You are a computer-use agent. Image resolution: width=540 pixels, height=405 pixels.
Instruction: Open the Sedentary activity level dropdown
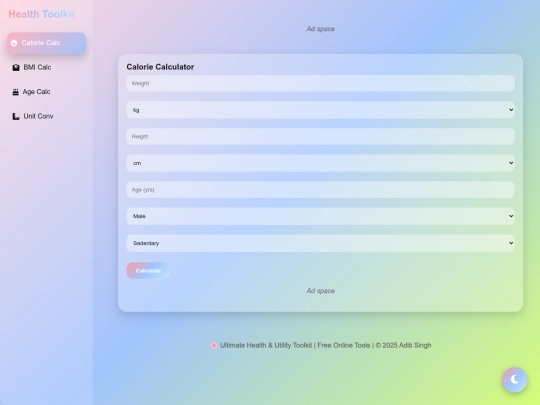pos(321,243)
